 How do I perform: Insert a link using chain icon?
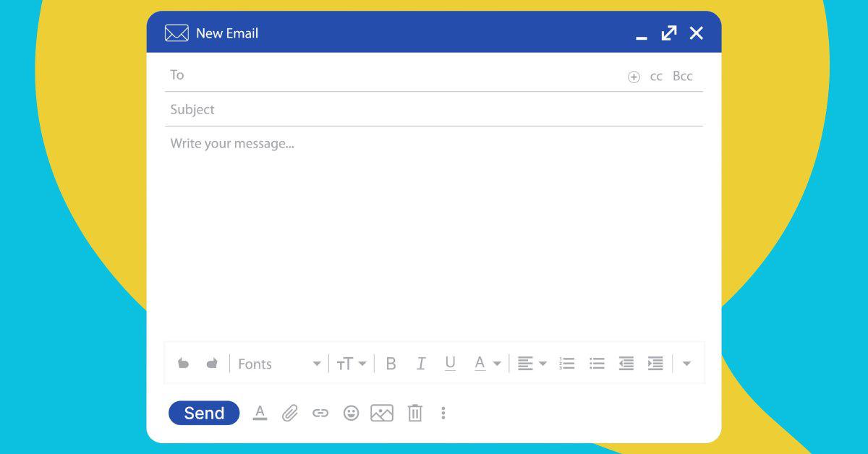tap(320, 414)
